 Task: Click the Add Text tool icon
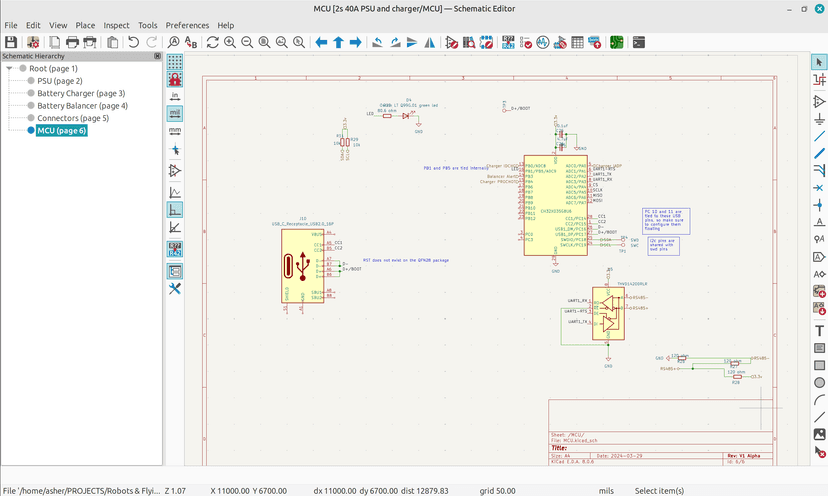(x=819, y=330)
